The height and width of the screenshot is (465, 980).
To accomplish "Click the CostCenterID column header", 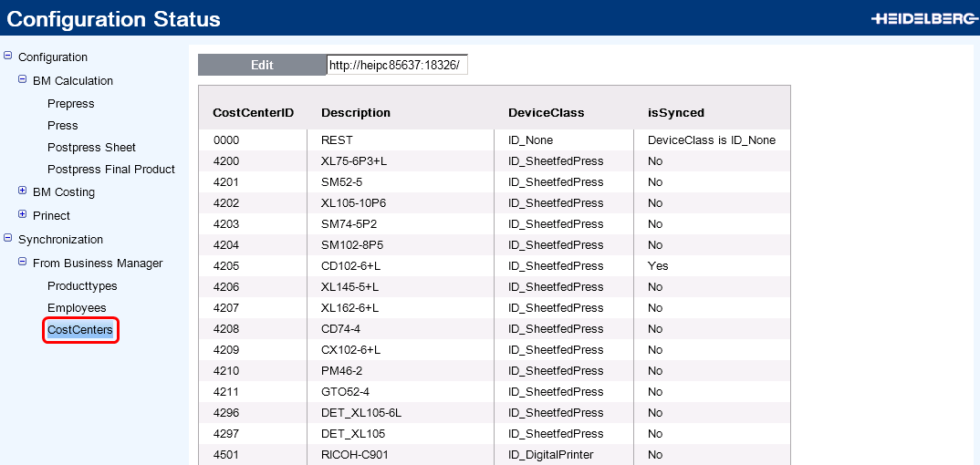I will click(x=253, y=113).
